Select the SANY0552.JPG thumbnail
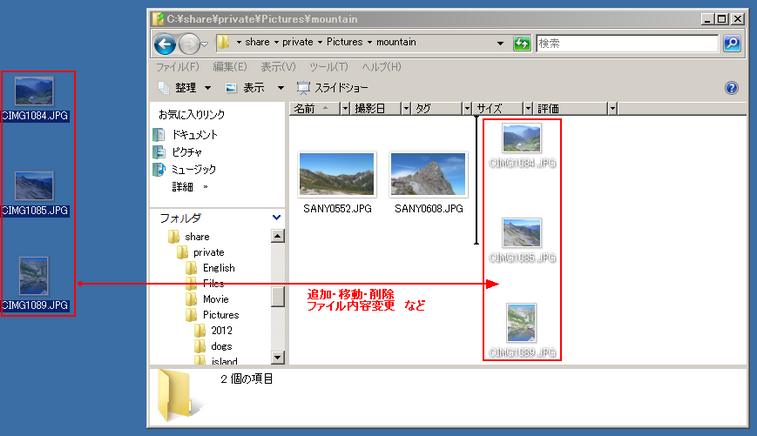The height and width of the screenshot is (436, 757). (x=337, y=180)
